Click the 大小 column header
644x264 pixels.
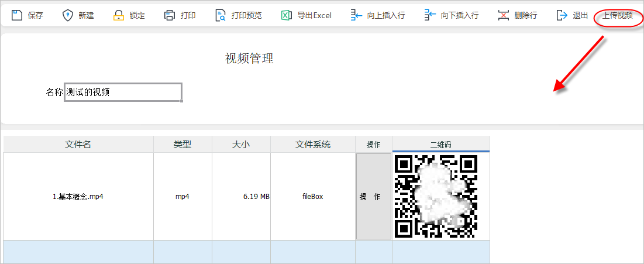point(242,145)
